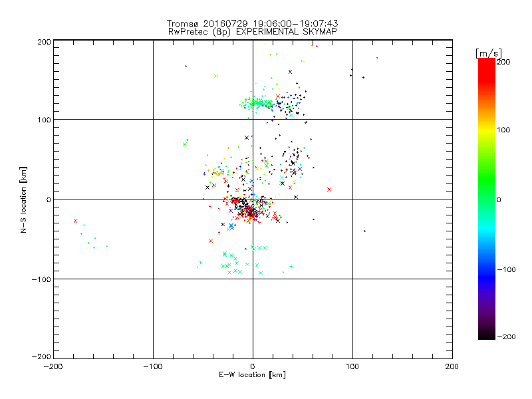Click the colorbar tick label "100"
Image resolution: width=532 pixels, height=399 pixels.
point(503,130)
